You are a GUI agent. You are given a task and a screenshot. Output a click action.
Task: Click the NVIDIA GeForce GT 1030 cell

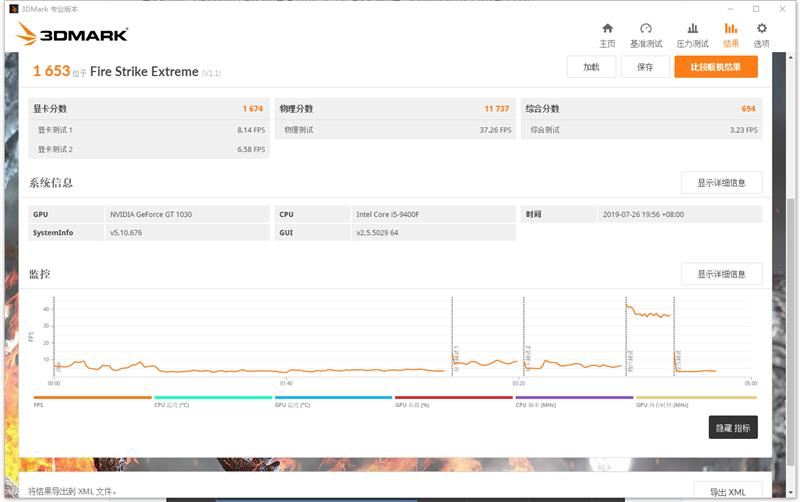coord(187,214)
